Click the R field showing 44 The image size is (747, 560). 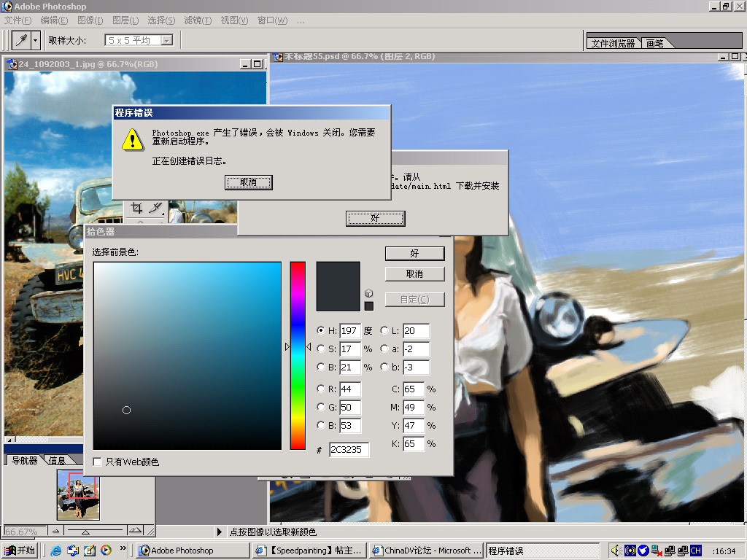pyautogui.click(x=349, y=389)
